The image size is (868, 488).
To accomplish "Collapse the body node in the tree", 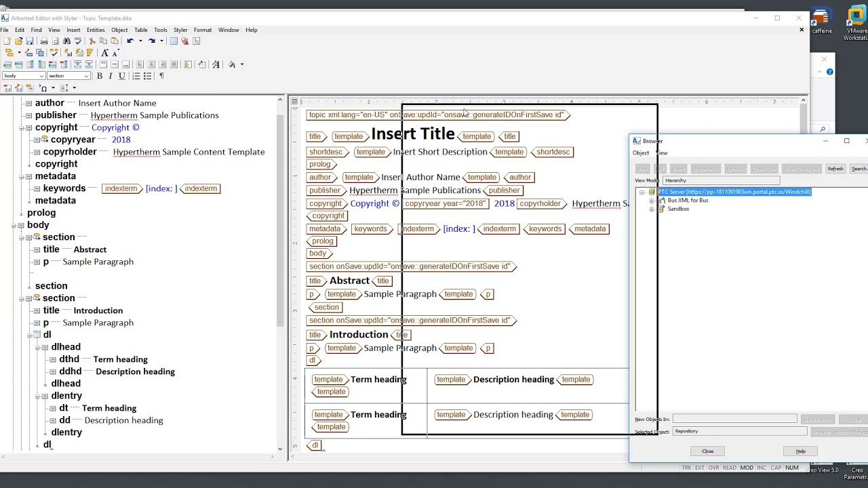I will click(13, 224).
